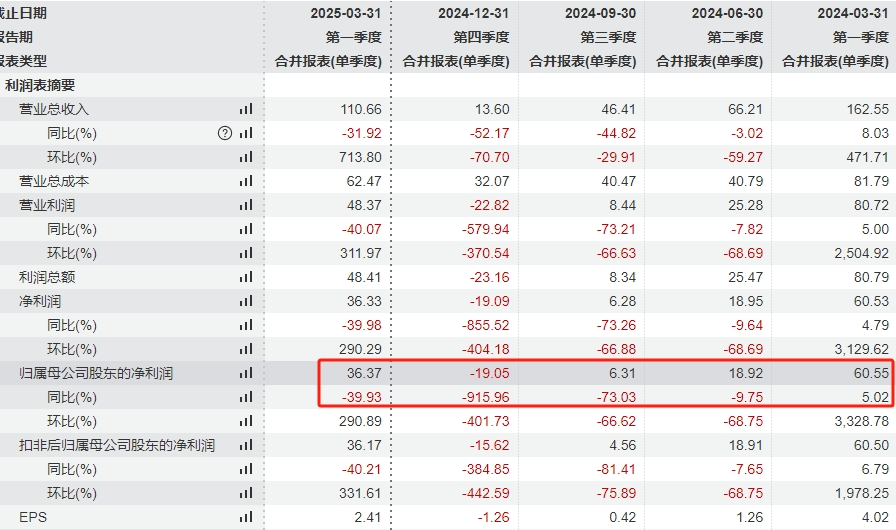This screenshot has width=896, height=530.
Task: Click parent net profit value 36.37
Action: (x=364, y=373)
